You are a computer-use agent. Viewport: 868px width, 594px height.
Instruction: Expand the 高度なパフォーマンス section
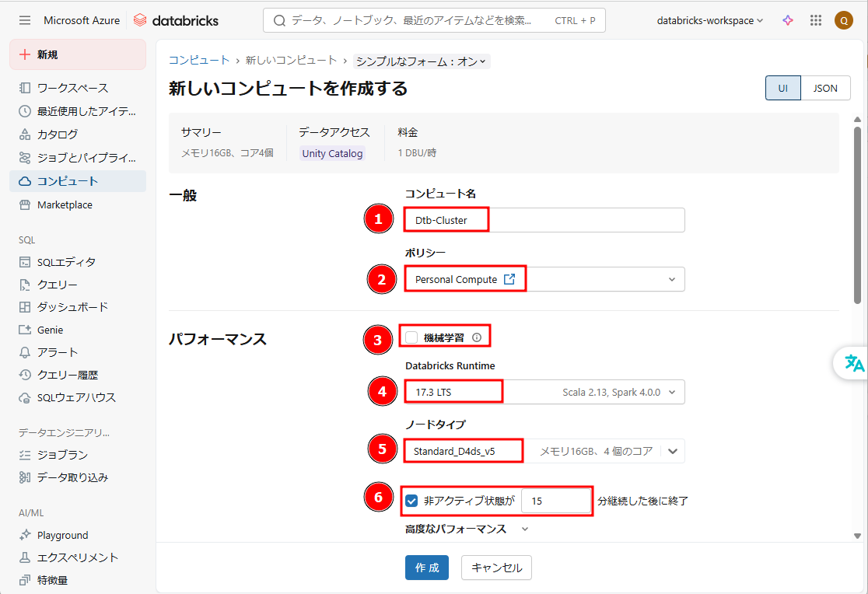524,529
